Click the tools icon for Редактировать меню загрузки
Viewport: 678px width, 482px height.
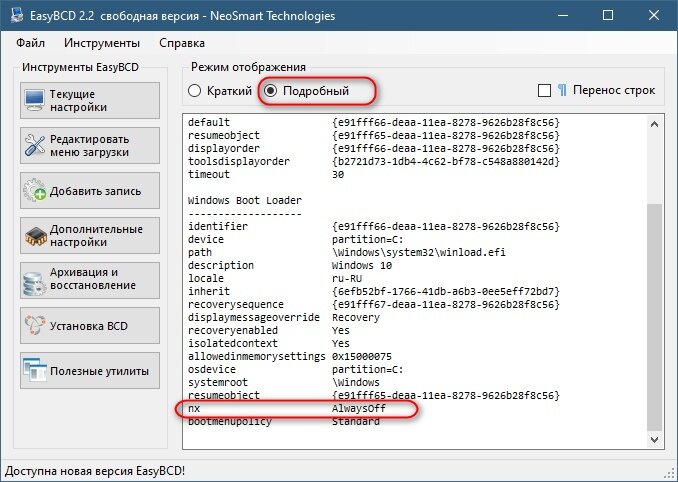35,145
